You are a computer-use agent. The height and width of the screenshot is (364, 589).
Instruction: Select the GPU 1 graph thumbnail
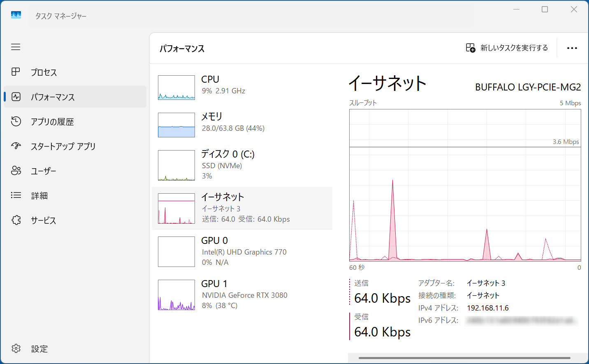176,295
